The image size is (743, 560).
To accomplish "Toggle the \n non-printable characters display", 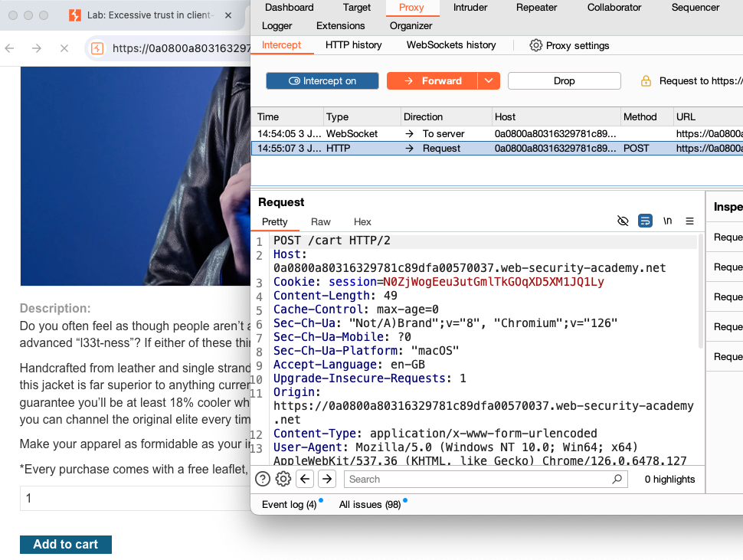I will (667, 221).
